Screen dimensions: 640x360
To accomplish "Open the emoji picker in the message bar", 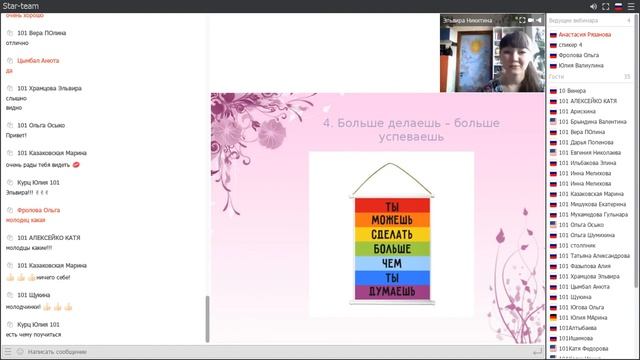I will click(x=20, y=351).
